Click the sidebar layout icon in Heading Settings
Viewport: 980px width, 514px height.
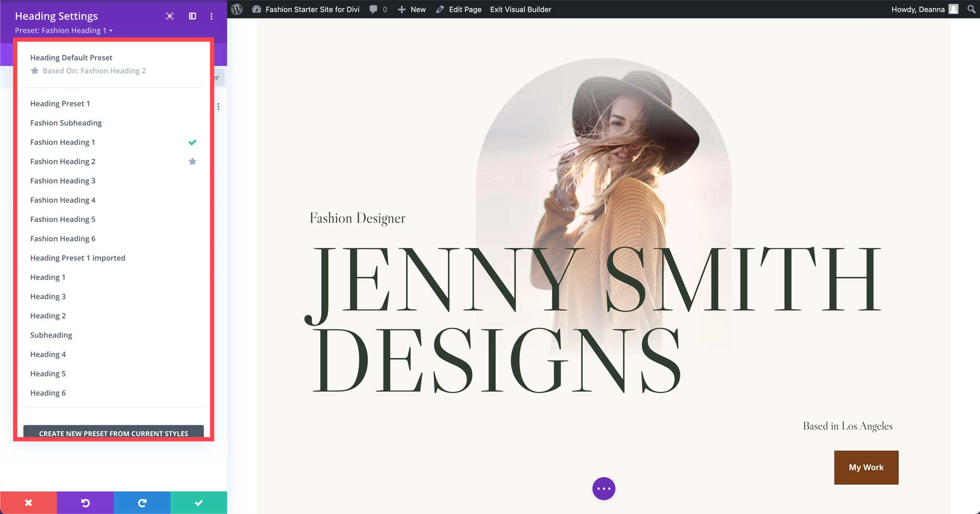click(192, 16)
